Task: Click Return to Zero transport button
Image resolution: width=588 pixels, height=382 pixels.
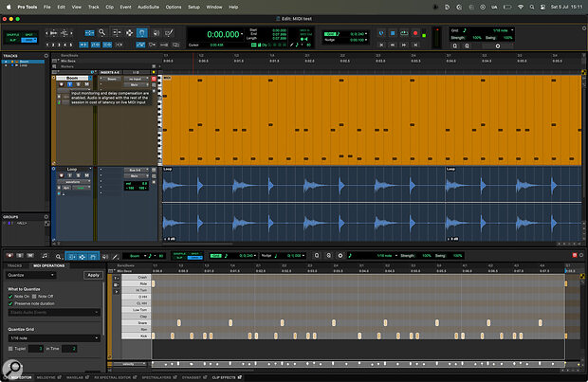Action: click(x=381, y=45)
